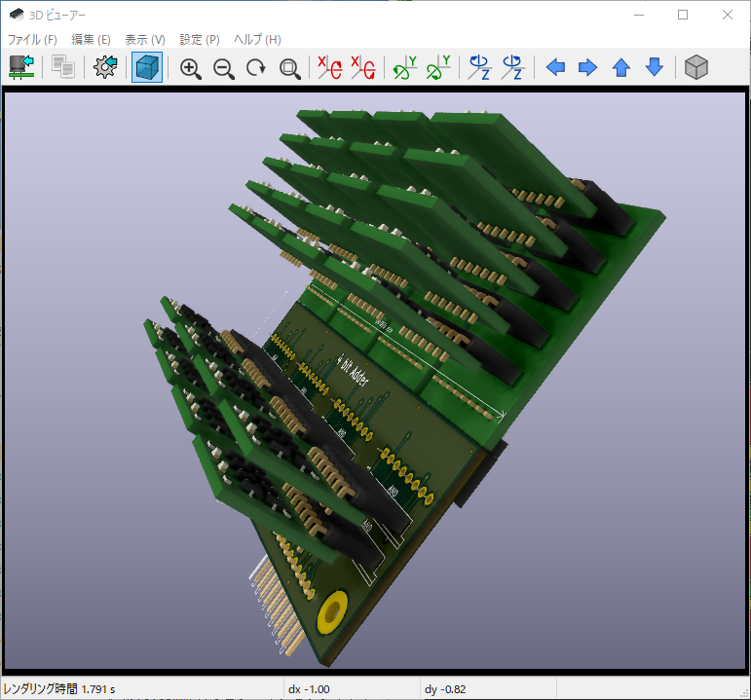Click rendering time 1.791 s status text
Viewport: 751px width, 700px height.
click(x=58, y=689)
